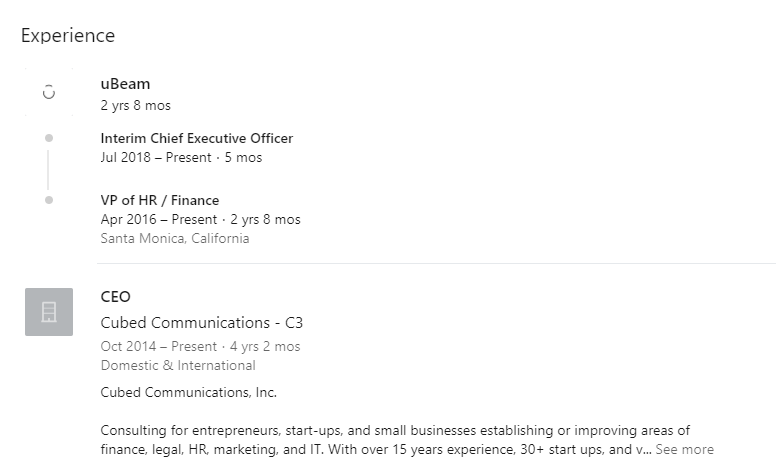Image resolution: width=776 pixels, height=468 pixels.
Task: Click the Oct 2014 – Present date range
Action: (158, 346)
